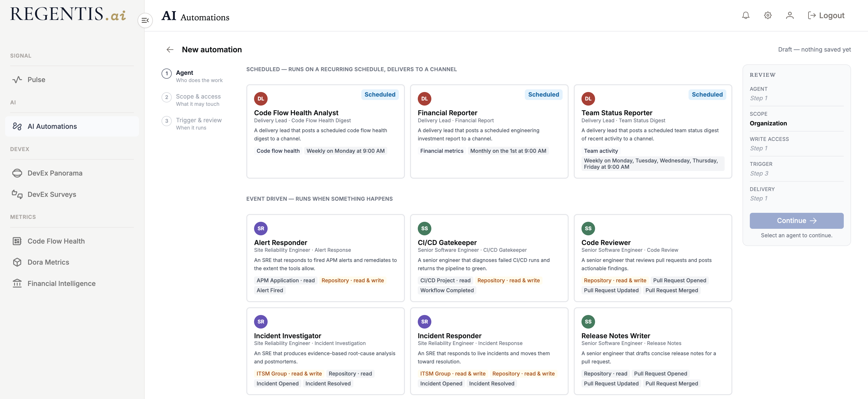Collapse the sidebar with toggle icon

click(x=145, y=20)
